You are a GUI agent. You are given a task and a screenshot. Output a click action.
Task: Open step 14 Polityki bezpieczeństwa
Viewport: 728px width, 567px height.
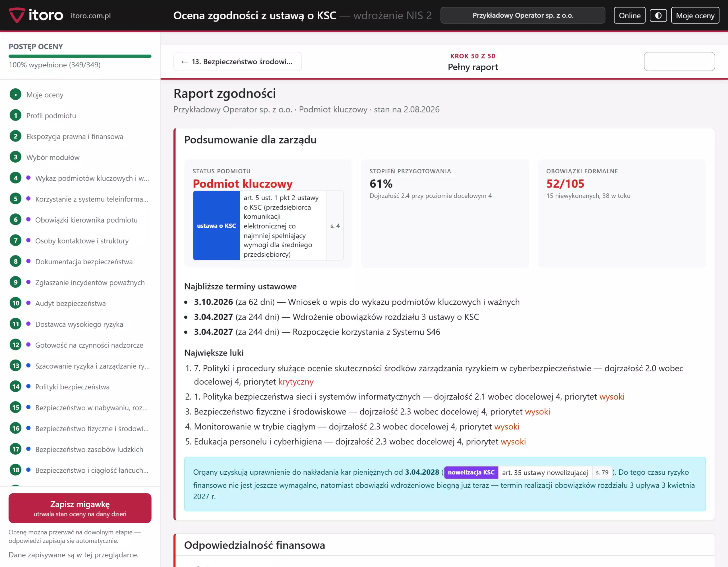pos(80,387)
